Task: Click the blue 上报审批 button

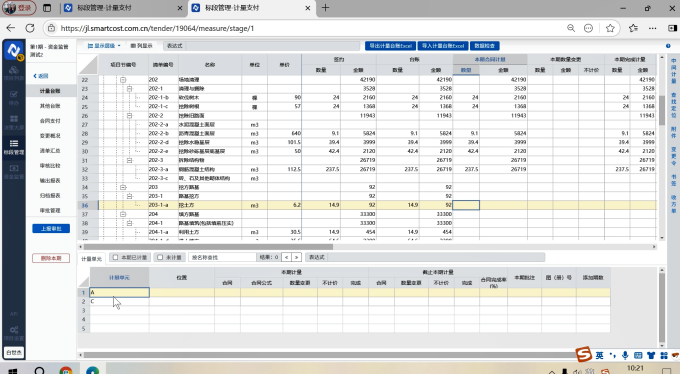Action: pyautogui.click(x=51, y=229)
